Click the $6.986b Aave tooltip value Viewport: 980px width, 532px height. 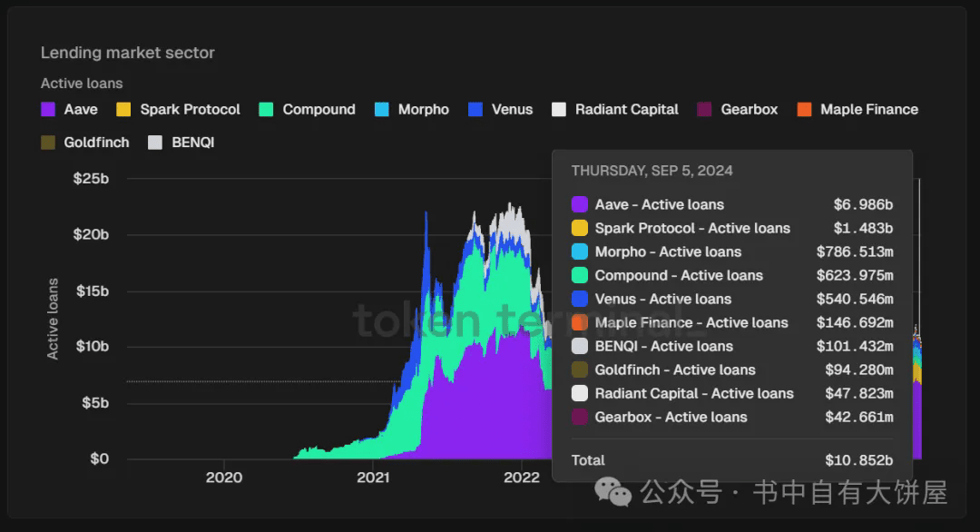[x=863, y=204]
